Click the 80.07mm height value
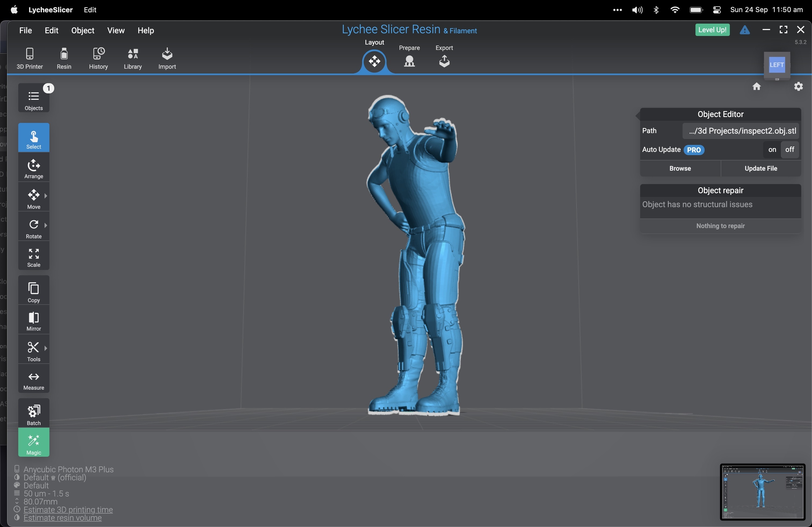This screenshot has height=527, width=812. (x=40, y=502)
